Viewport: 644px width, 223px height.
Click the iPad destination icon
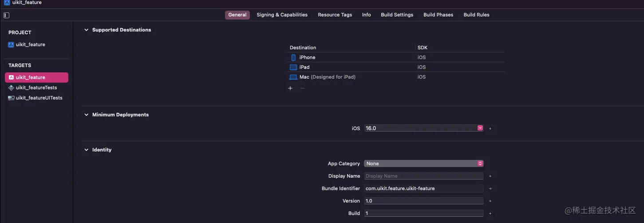coord(293,67)
